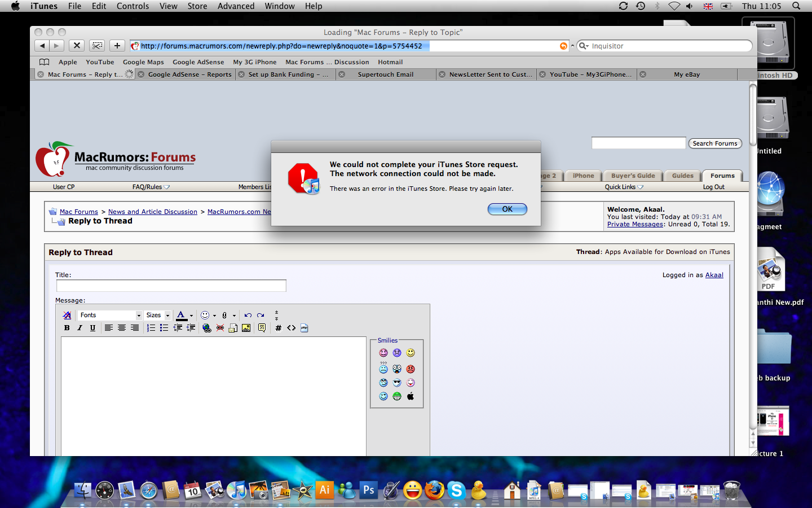Image resolution: width=812 pixels, height=508 pixels.
Task: Click the Wrap HTML tags icon
Action: click(292, 328)
